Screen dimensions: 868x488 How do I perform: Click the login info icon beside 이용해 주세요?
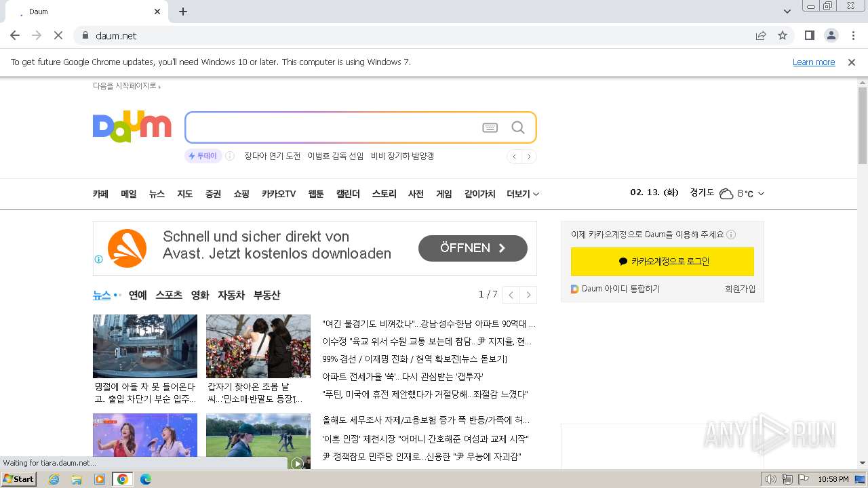pos(731,235)
